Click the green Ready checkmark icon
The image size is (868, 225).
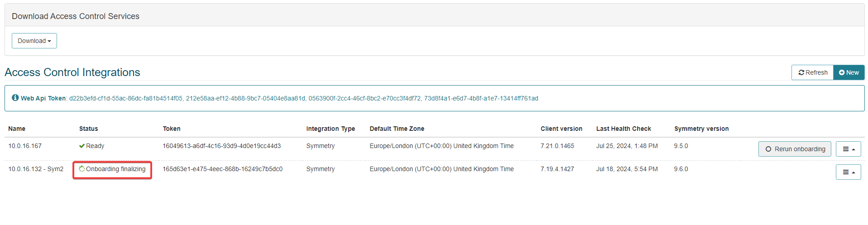click(82, 146)
